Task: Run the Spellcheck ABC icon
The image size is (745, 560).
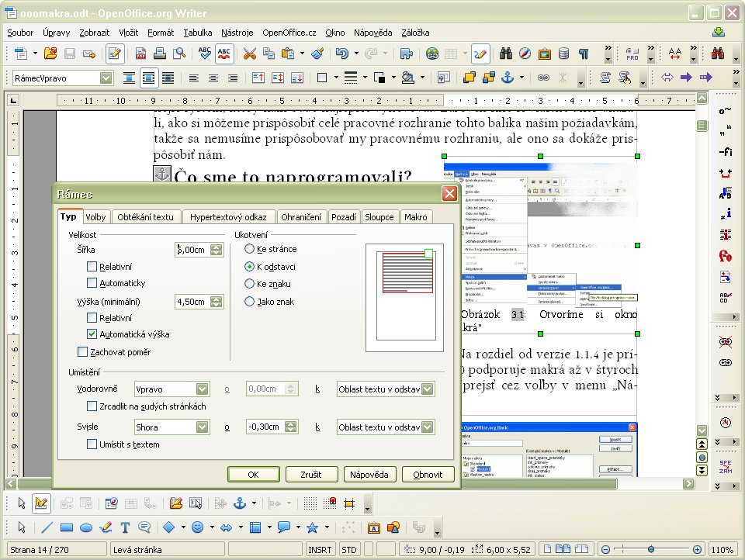Action: pos(205,54)
